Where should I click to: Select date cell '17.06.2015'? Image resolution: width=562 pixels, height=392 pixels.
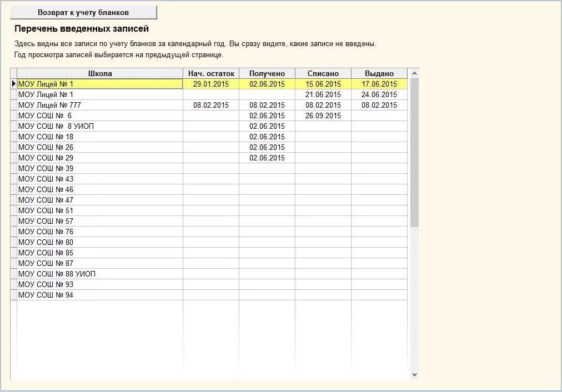(379, 84)
